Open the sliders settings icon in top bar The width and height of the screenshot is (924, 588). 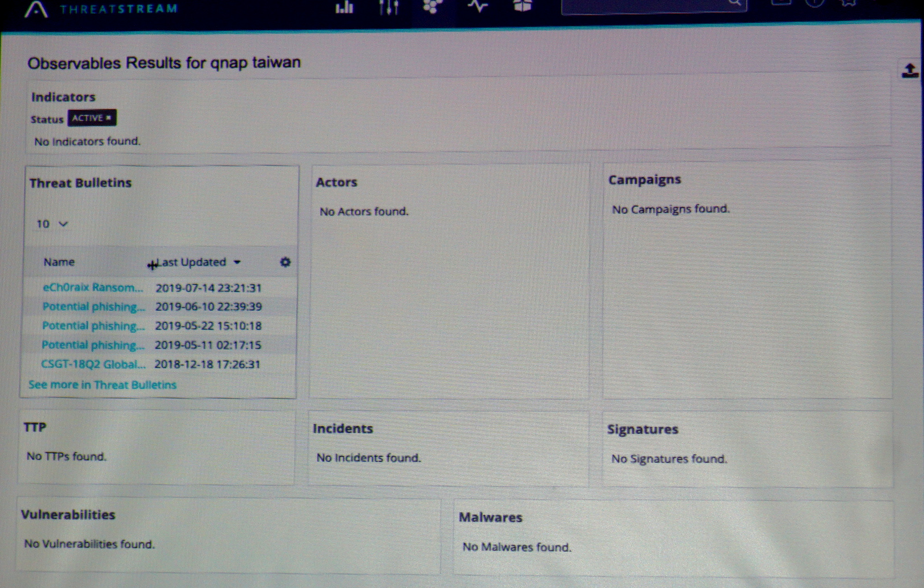click(389, 7)
